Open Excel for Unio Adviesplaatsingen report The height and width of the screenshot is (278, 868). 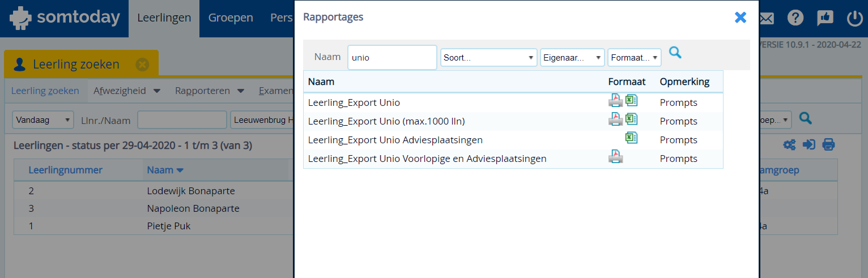point(632,138)
